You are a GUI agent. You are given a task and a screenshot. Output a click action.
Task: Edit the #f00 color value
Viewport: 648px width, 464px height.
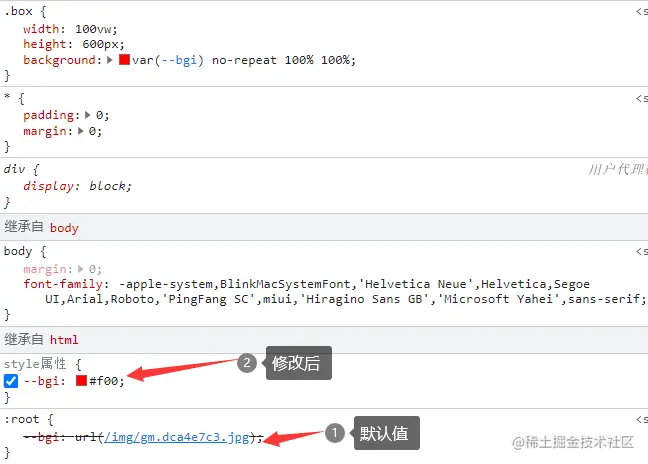pyautogui.click(x=104, y=381)
